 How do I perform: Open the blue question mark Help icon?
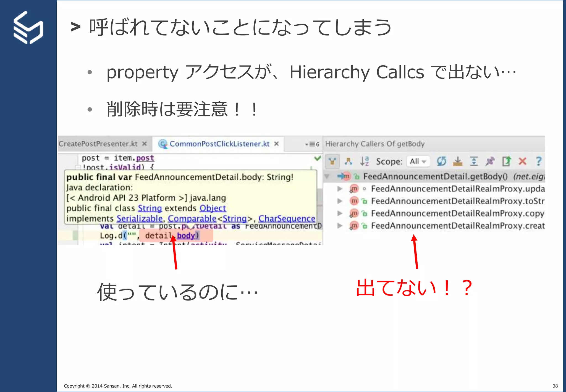538,161
